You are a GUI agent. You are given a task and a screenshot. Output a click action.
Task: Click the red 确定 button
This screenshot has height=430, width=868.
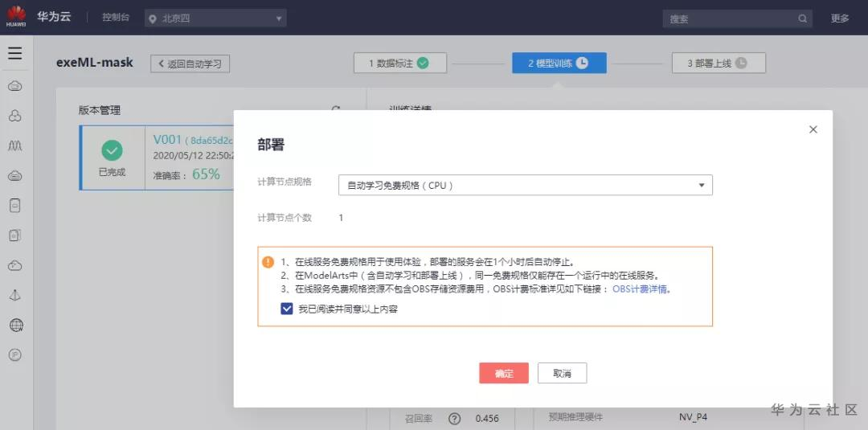click(x=504, y=373)
